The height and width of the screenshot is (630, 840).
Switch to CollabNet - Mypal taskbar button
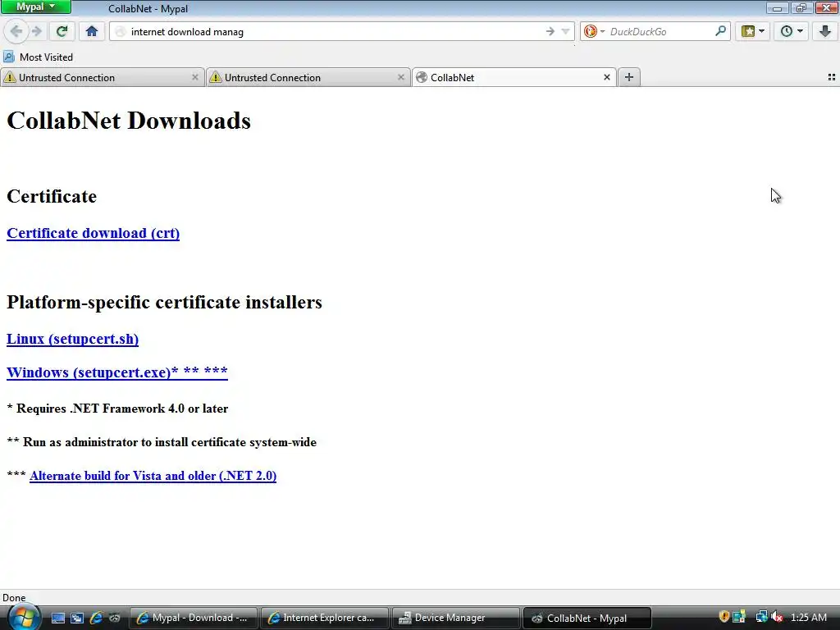587,618
